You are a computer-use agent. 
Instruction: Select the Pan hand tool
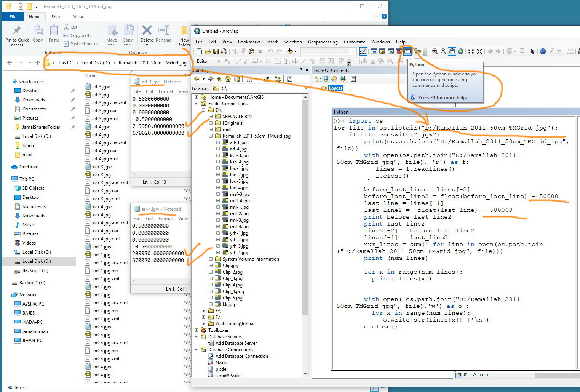(x=452, y=51)
